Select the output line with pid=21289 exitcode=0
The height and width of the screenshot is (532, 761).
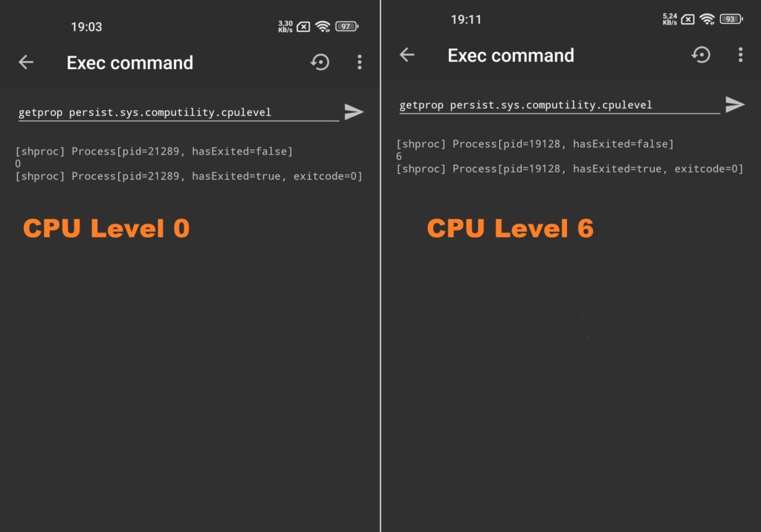pyautogui.click(x=188, y=176)
